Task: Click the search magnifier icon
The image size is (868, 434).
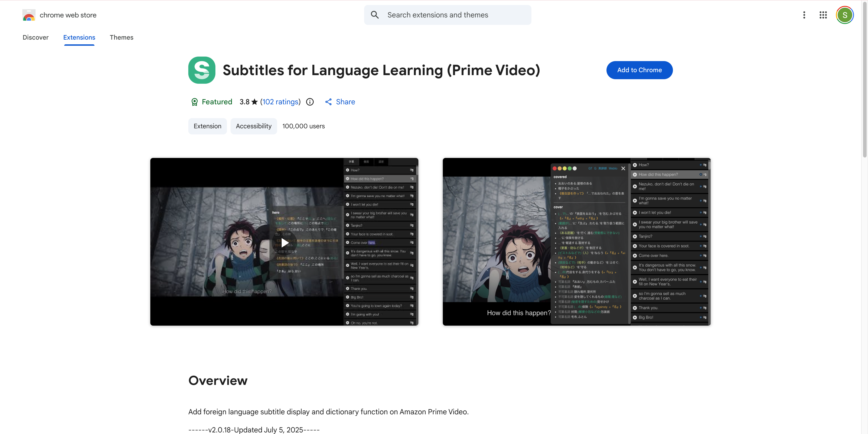Action: (x=375, y=15)
